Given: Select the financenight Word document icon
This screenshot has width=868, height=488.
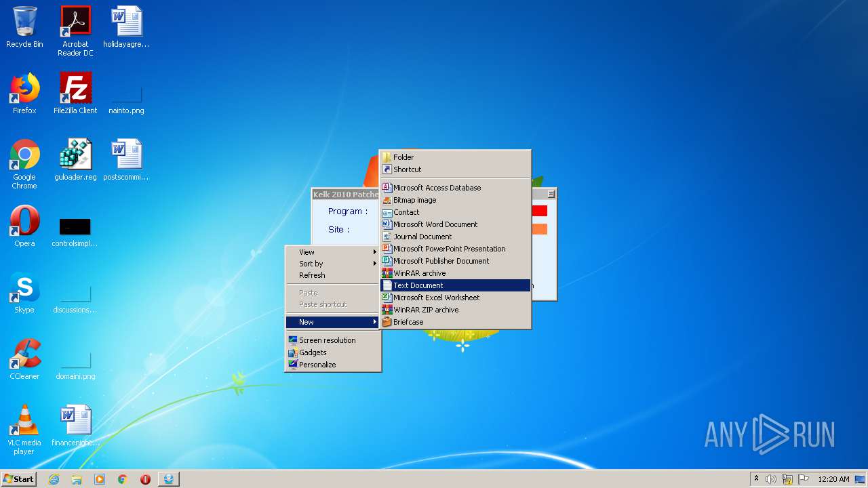Looking at the screenshot, I should coord(75,426).
